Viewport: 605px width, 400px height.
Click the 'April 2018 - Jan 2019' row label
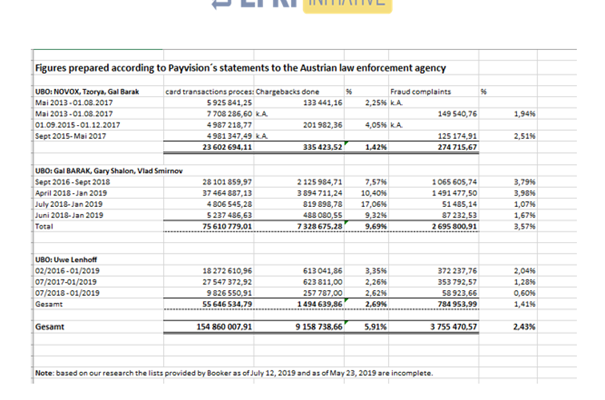71,193
